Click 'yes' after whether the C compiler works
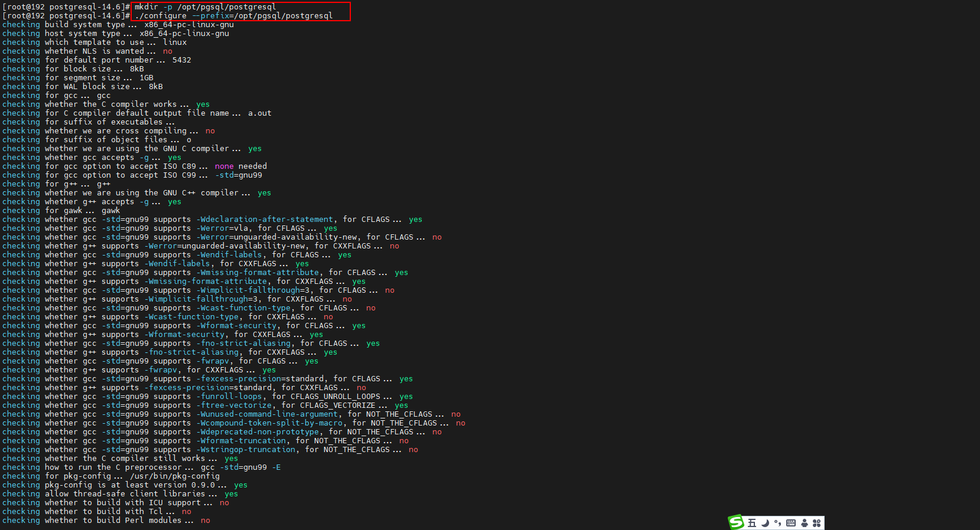Screen dimensions: 980x530 coord(203,104)
